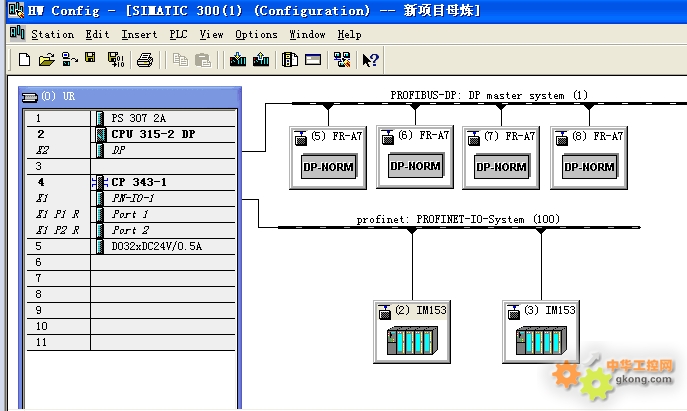Select the (6) FR-A7 slave icon
The width and height of the screenshot is (687, 411).
388,137
